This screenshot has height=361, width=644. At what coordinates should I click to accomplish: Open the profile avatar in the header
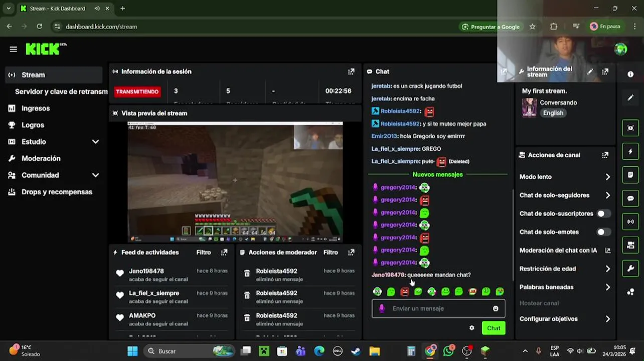tap(621, 49)
